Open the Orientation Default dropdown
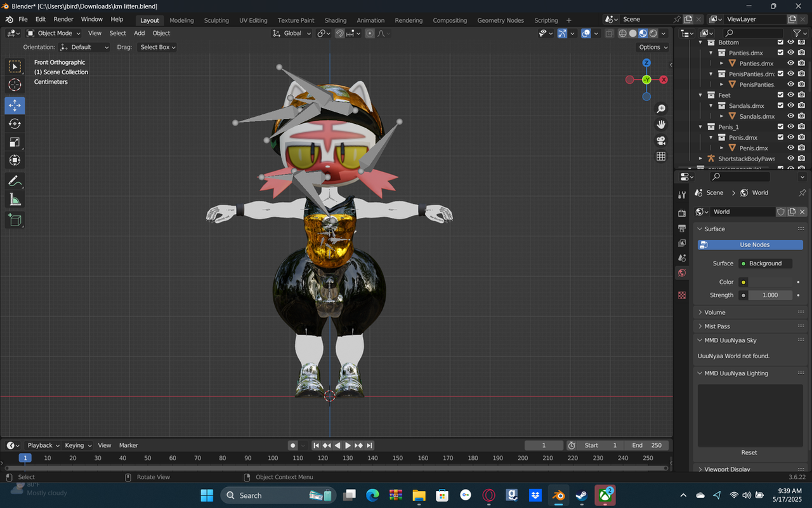The image size is (812, 508). pyautogui.click(x=84, y=47)
